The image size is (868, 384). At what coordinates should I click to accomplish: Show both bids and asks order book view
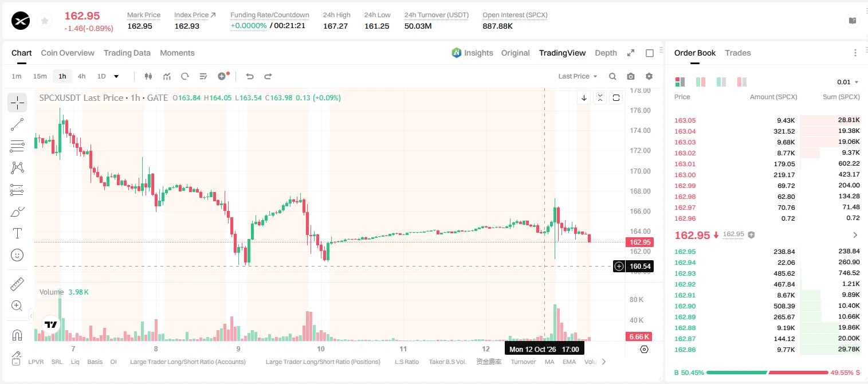pos(680,82)
